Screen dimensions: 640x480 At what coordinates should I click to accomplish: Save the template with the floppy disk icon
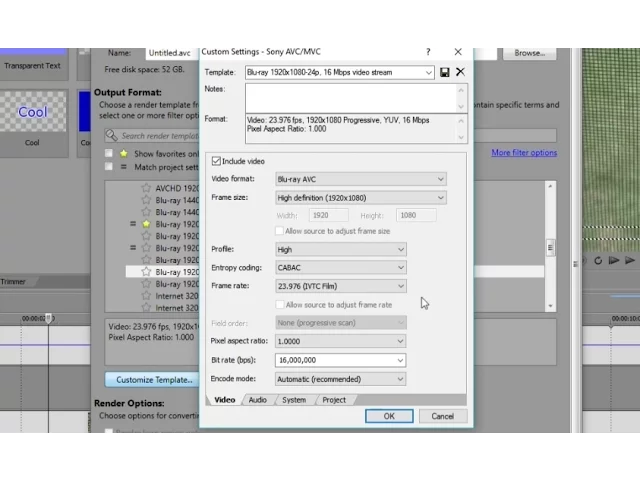tap(444, 72)
